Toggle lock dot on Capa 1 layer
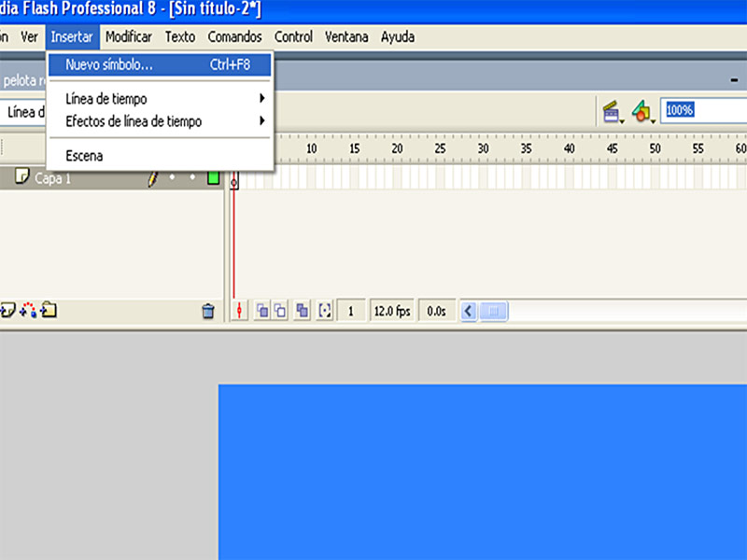 point(193,176)
